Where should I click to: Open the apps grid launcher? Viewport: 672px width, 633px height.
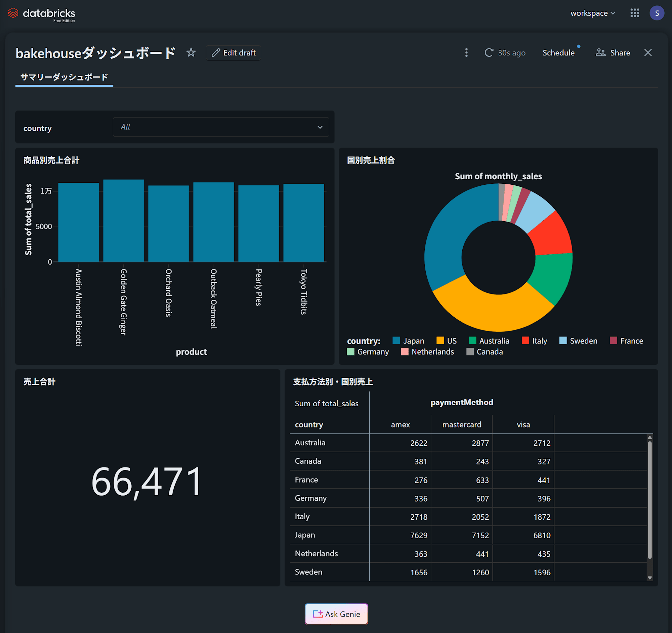[634, 13]
